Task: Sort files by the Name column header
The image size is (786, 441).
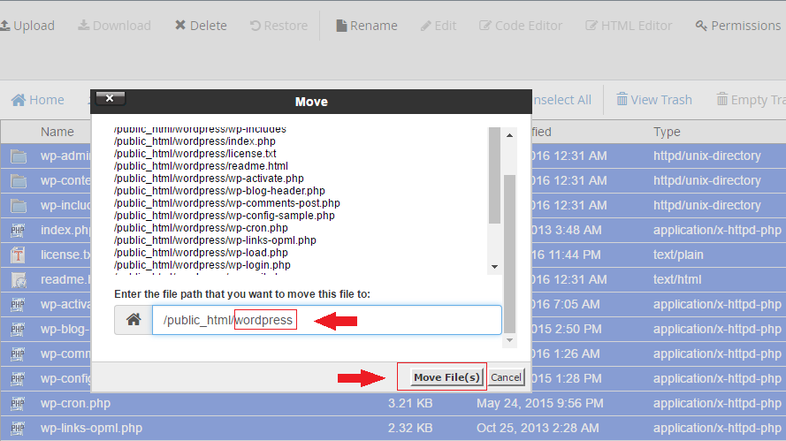Action: [57, 131]
